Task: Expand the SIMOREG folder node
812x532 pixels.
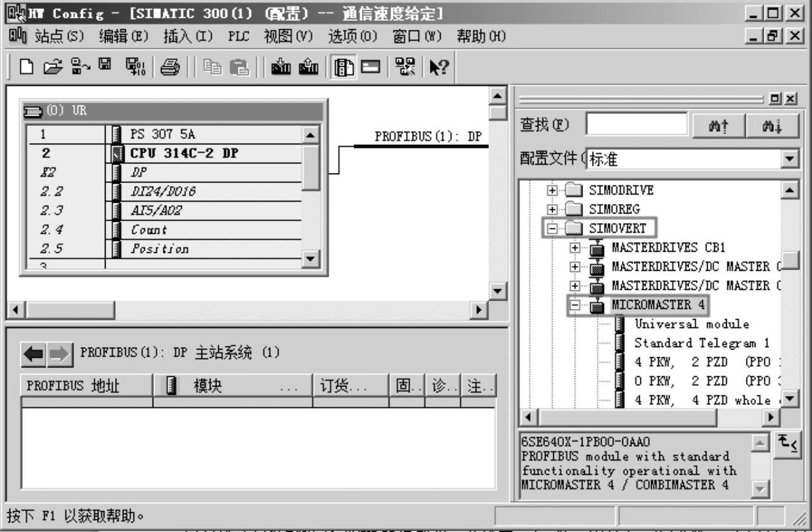Action: point(553,208)
